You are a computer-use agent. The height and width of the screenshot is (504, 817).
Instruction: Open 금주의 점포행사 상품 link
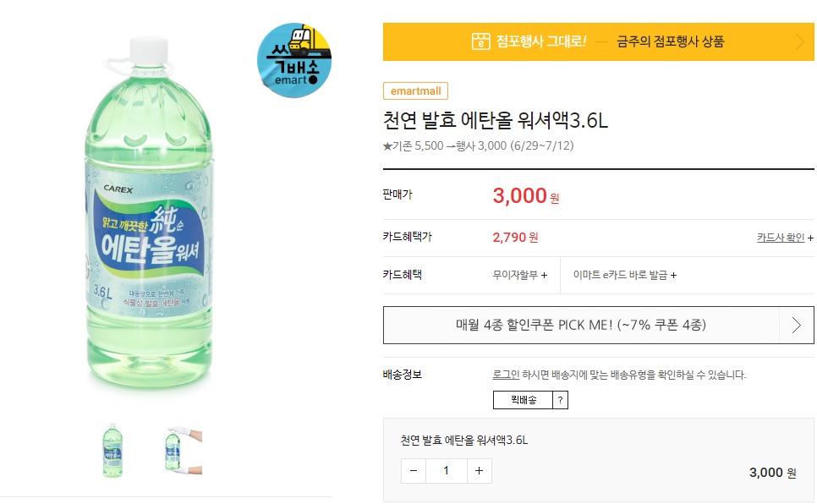point(670,41)
